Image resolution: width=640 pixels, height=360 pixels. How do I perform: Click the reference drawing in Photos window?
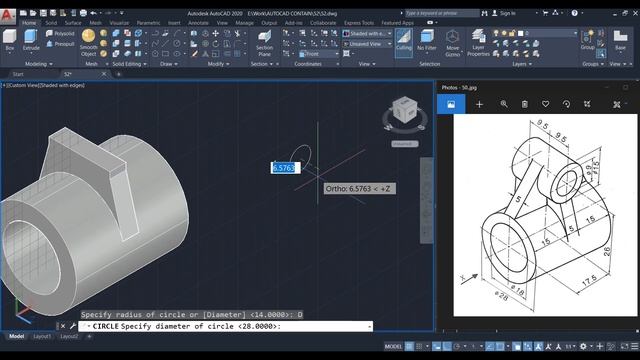[x=545, y=215]
